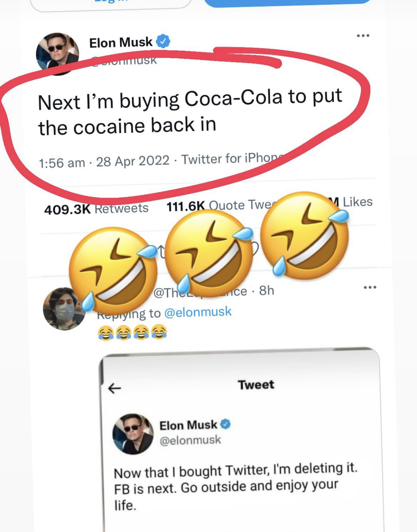Open the more options dots on the reply
Screen dimensions: 417x532
tap(370, 287)
